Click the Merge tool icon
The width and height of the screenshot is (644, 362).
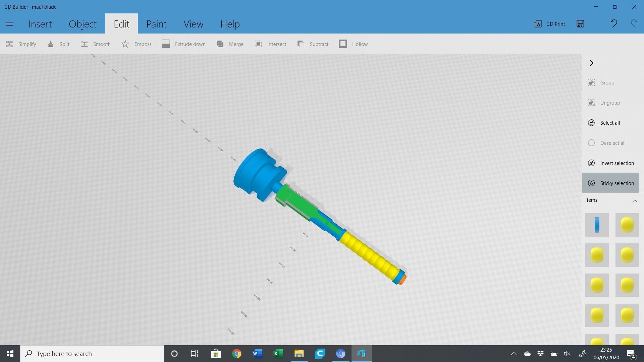pos(220,44)
